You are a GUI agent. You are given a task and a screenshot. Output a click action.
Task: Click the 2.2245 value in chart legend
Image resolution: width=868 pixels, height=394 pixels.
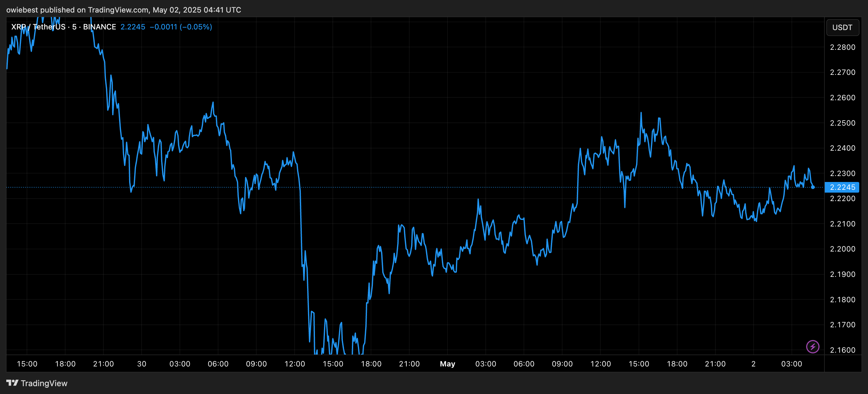(133, 27)
